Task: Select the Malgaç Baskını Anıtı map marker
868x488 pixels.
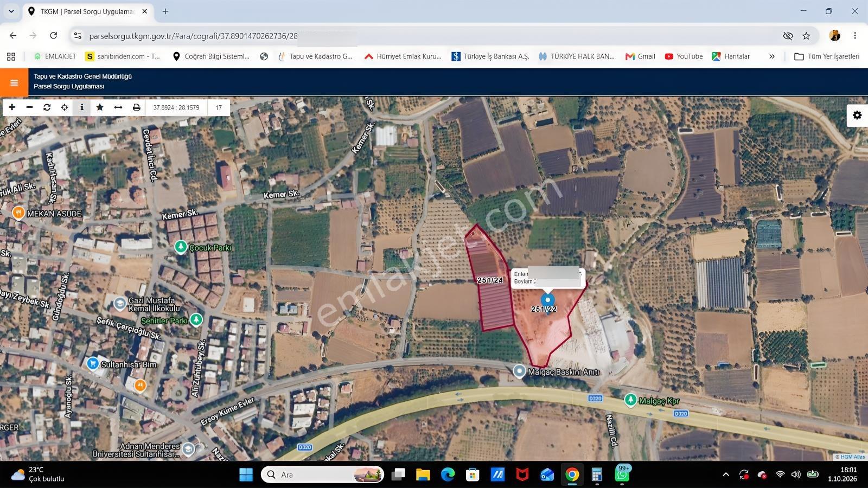Action: coord(520,371)
